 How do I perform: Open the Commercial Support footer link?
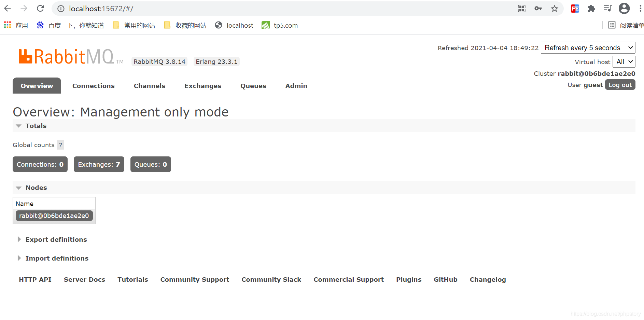(x=349, y=279)
